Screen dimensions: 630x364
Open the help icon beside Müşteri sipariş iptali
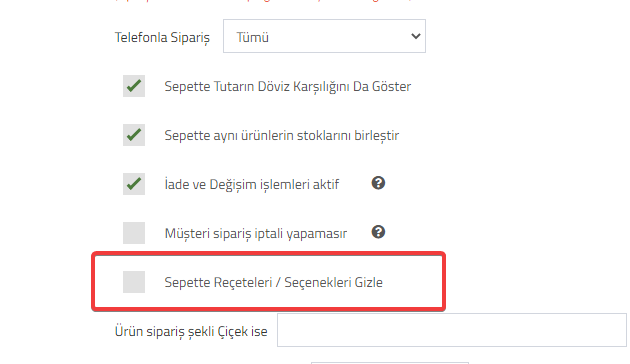coord(378,232)
